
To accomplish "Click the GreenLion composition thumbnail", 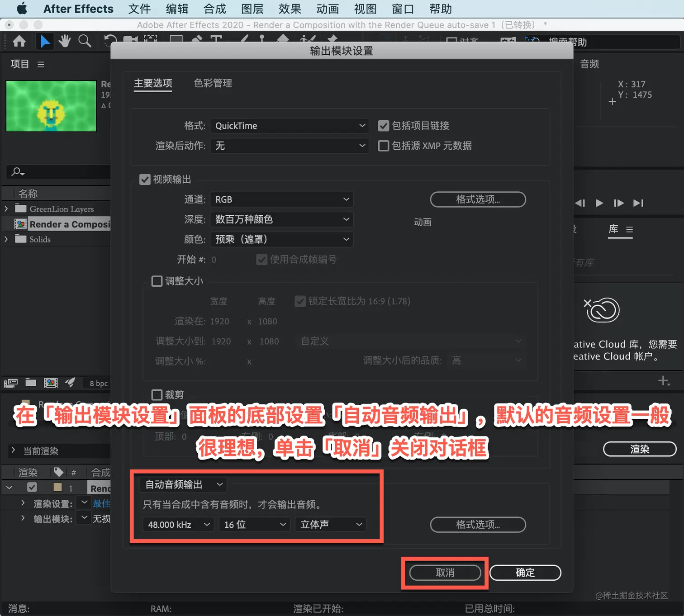I will click(x=51, y=106).
